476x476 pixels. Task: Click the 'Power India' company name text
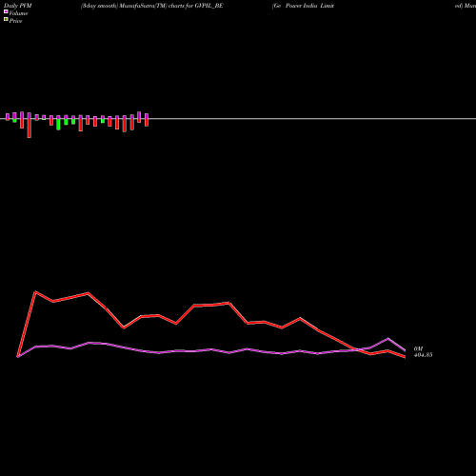coord(302,6)
